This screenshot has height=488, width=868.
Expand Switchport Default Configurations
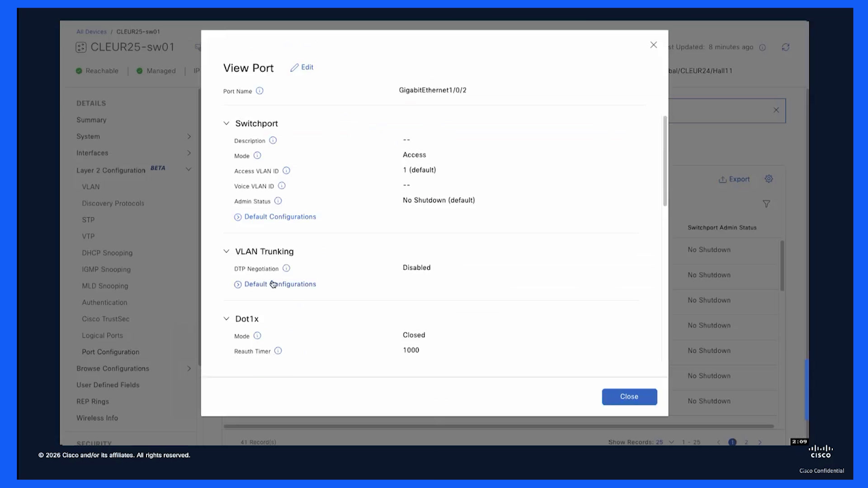point(275,217)
